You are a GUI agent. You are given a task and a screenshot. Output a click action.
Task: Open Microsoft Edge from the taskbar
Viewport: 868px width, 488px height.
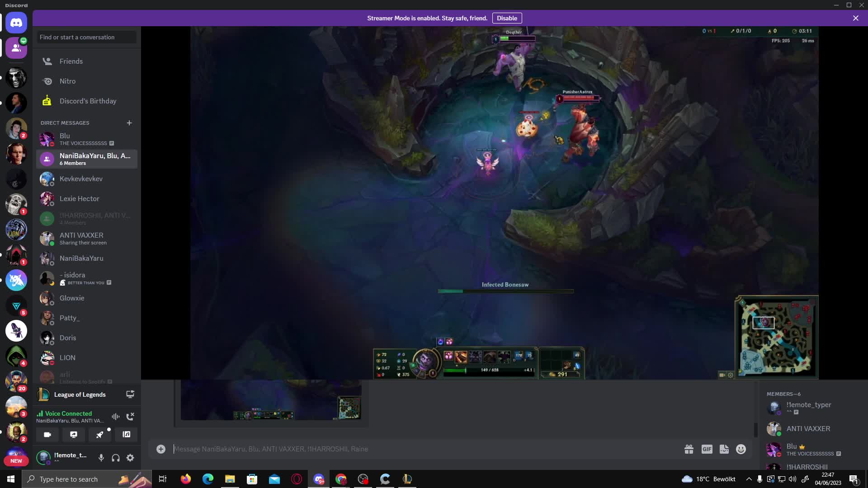[x=208, y=479]
